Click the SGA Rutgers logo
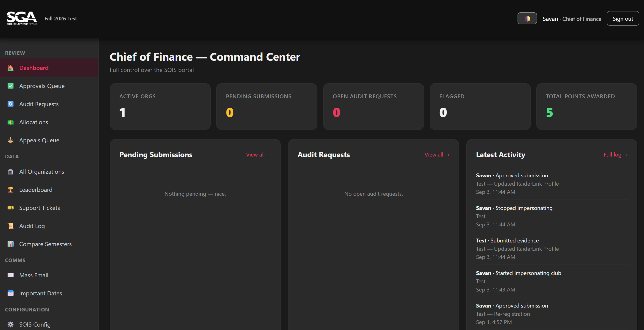 (x=22, y=19)
